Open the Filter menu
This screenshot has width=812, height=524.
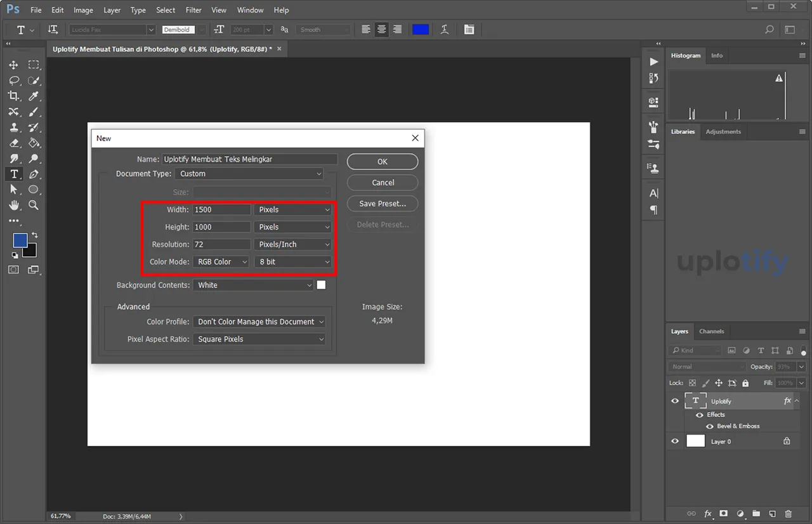[193, 10]
